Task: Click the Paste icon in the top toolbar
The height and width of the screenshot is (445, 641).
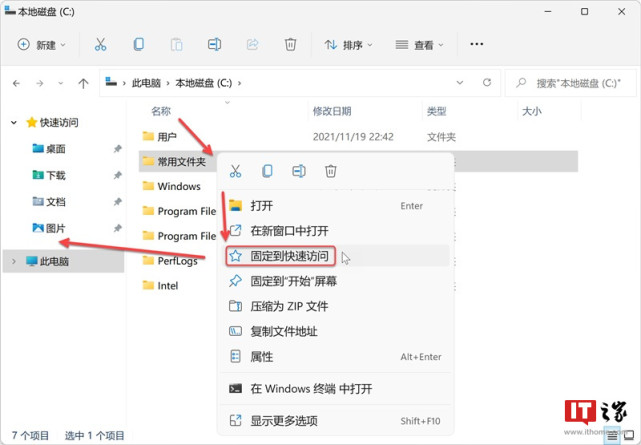Action: click(x=176, y=44)
